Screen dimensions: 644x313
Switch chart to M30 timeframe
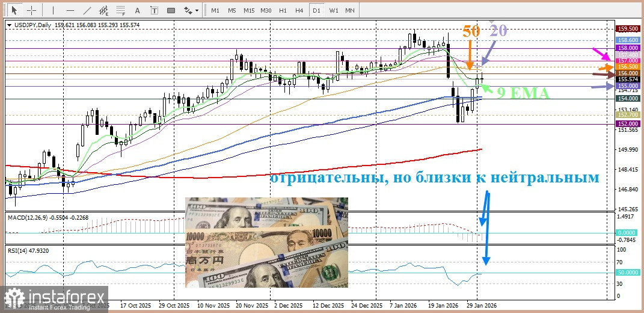(266, 10)
